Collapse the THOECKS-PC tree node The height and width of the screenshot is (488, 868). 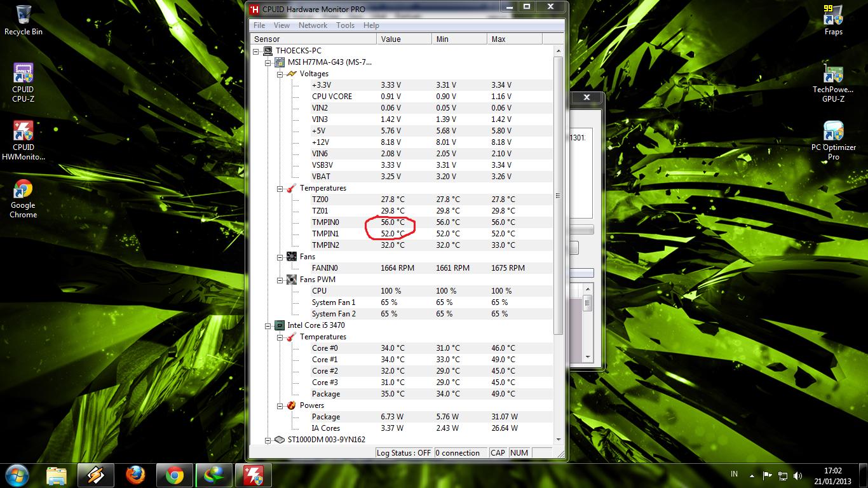(257, 51)
